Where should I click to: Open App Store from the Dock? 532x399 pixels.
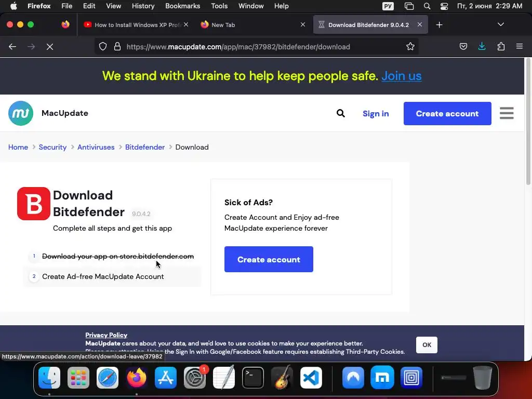pos(166,377)
